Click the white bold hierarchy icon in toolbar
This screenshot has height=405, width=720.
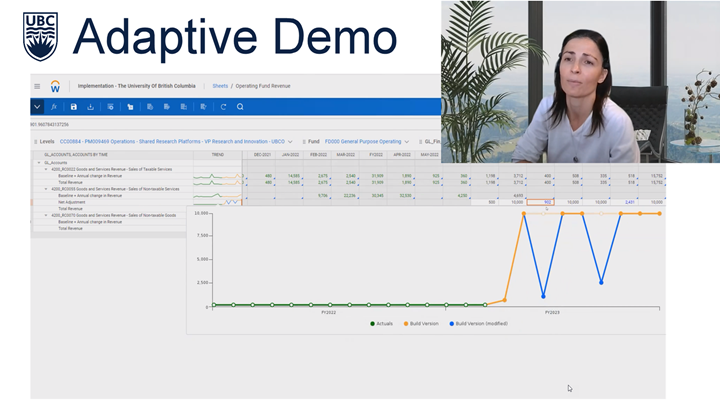[x=130, y=107]
